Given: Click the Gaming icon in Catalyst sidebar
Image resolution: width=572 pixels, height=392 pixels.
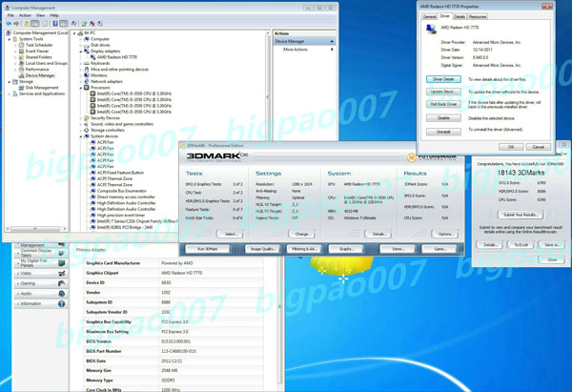Looking at the screenshot, I should [x=62, y=283].
